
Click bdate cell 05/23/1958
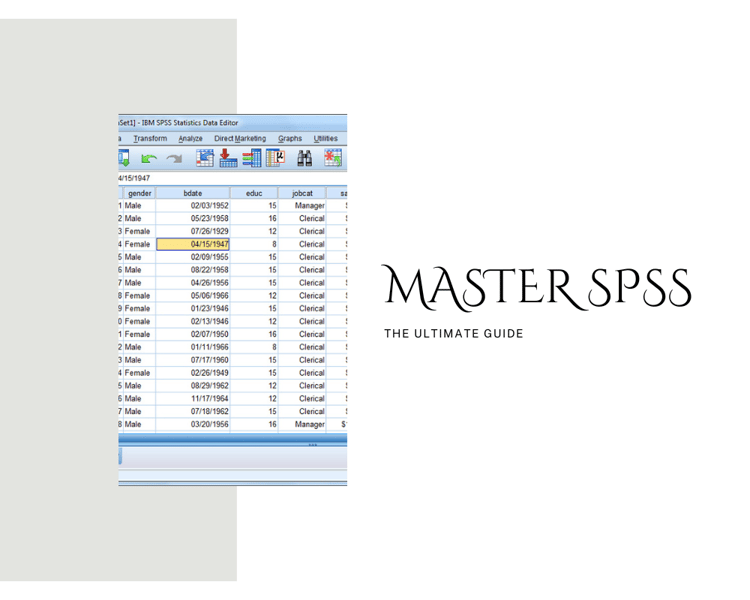pos(193,218)
